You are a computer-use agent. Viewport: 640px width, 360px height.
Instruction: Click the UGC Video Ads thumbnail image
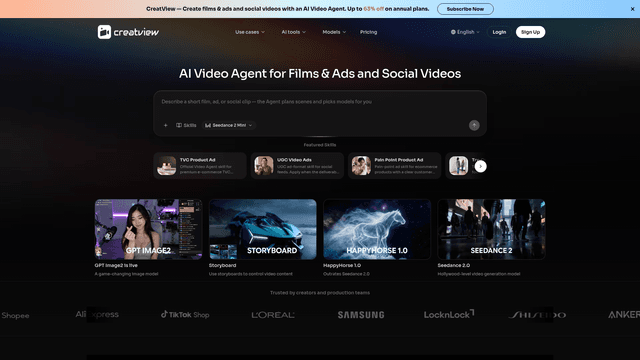coord(264,166)
